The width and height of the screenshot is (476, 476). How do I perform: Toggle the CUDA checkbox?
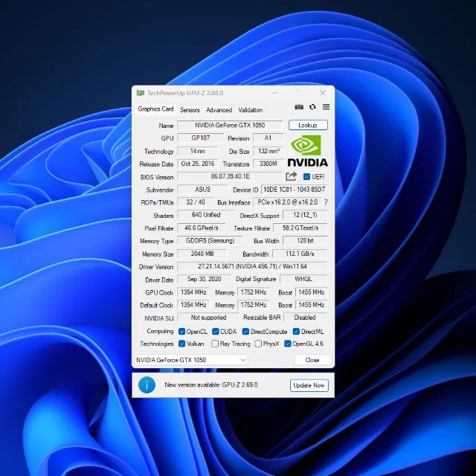click(216, 332)
